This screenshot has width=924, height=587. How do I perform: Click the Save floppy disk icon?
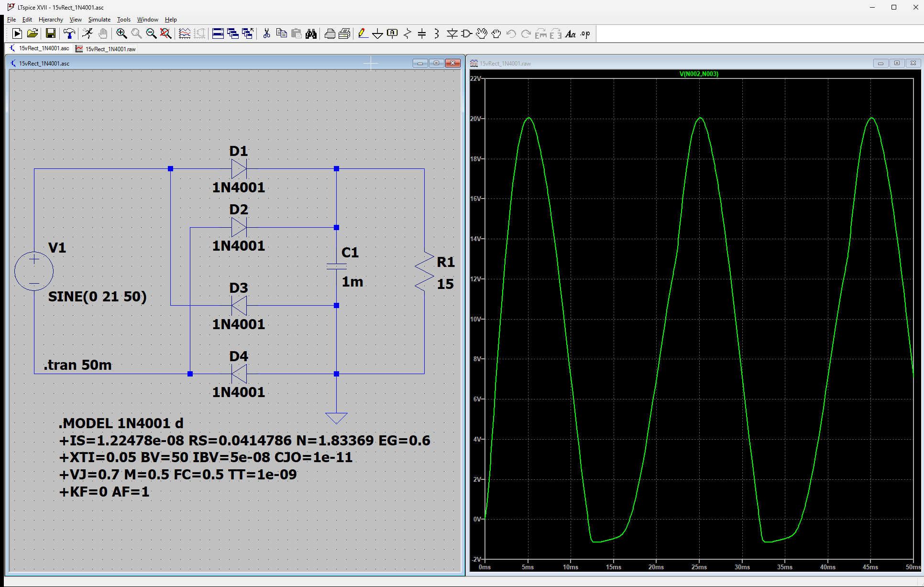(50, 33)
